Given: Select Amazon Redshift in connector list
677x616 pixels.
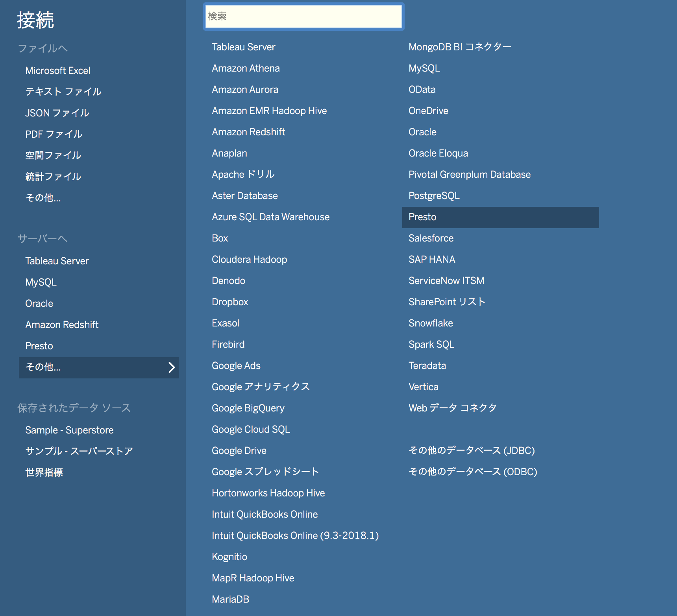Looking at the screenshot, I should [248, 132].
